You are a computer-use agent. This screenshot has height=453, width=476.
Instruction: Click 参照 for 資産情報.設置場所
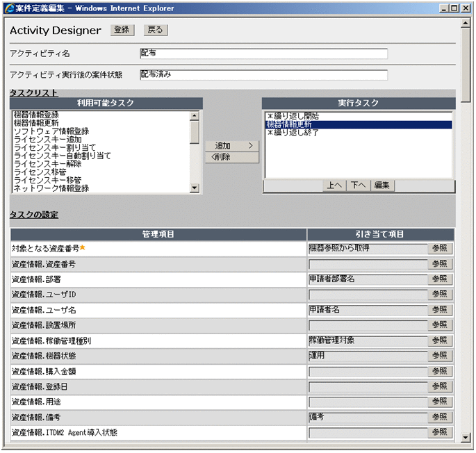(x=440, y=325)
